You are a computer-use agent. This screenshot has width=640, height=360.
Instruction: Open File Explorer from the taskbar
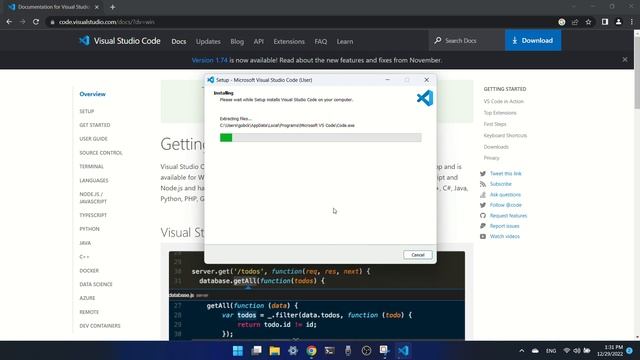click(x=275, y=351)
